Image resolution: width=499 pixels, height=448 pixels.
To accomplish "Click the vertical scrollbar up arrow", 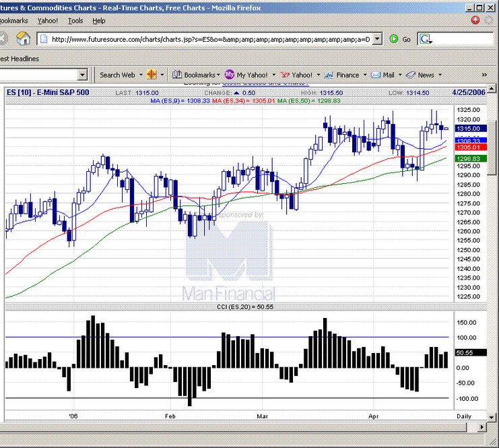I will [x=492, y=88].
